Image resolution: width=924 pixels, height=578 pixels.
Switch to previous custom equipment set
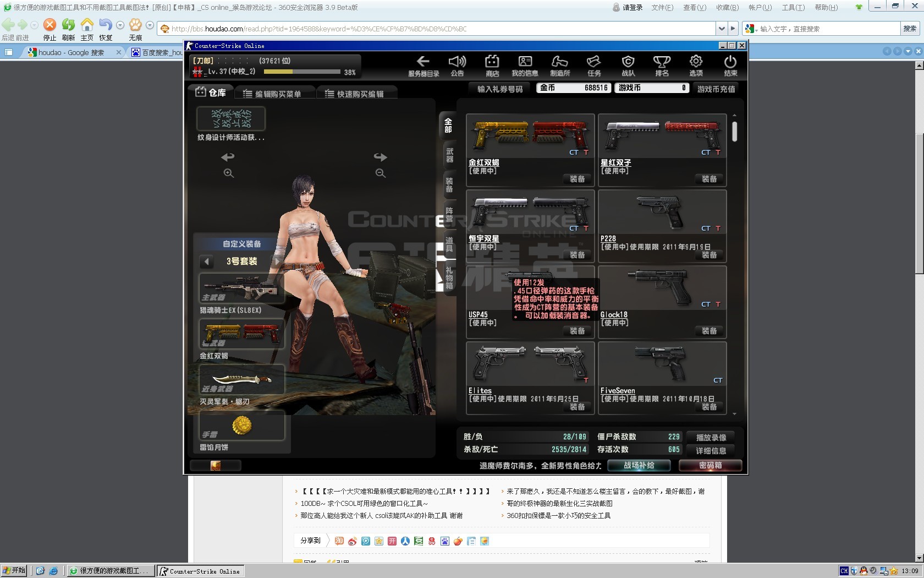click(206, 261)
